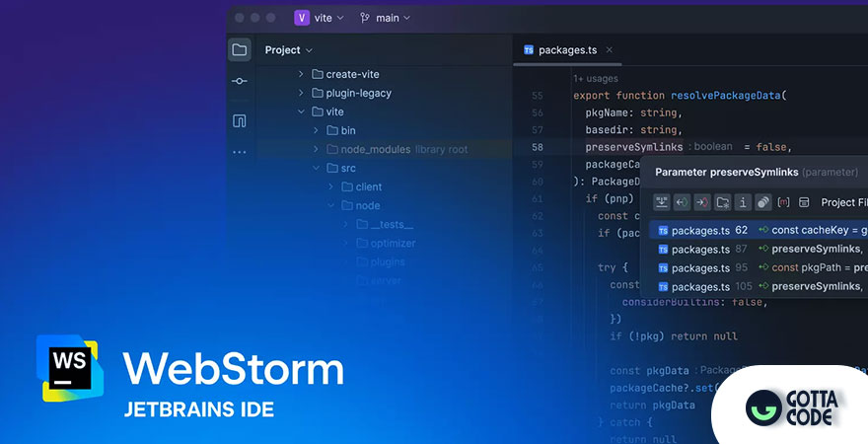Click the src folder icon
This screenshot has height=444, width=868.
point(332,168)
